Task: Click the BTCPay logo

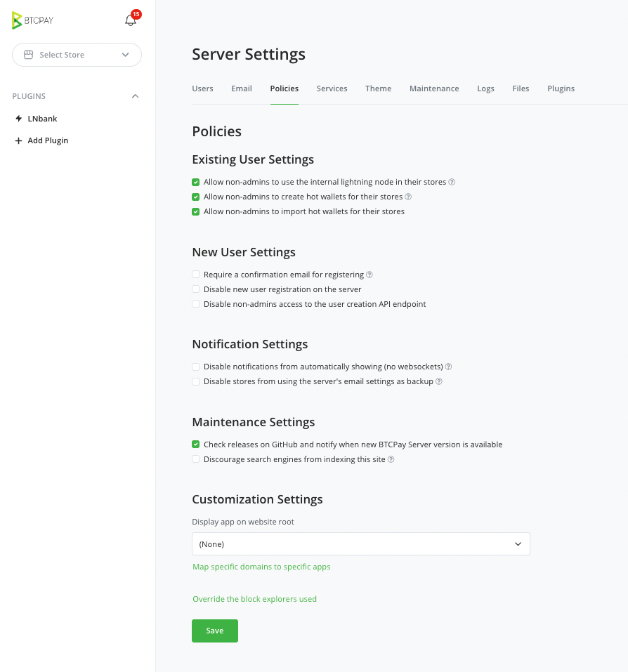Action: click(32, 20)
